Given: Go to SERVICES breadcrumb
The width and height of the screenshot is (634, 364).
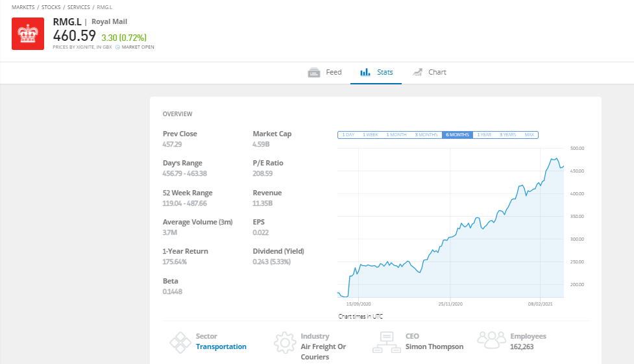Looking at the screenshot, I should pyautogui.click(x=79, y=7).
